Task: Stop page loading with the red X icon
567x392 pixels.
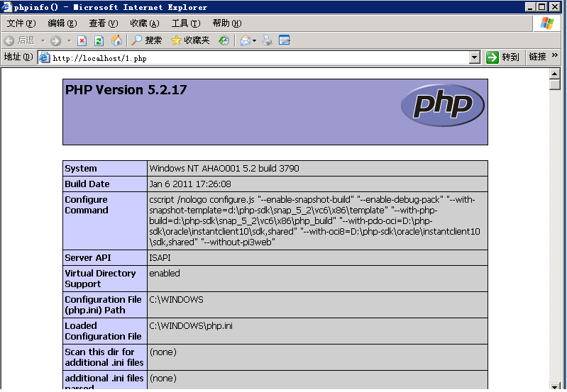Action: [x=82, y=40]
